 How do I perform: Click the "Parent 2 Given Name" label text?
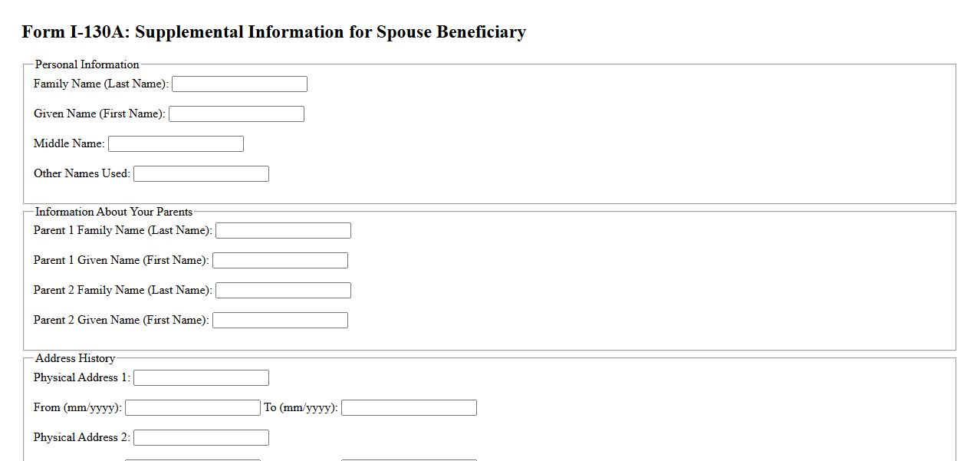(121, 320)
